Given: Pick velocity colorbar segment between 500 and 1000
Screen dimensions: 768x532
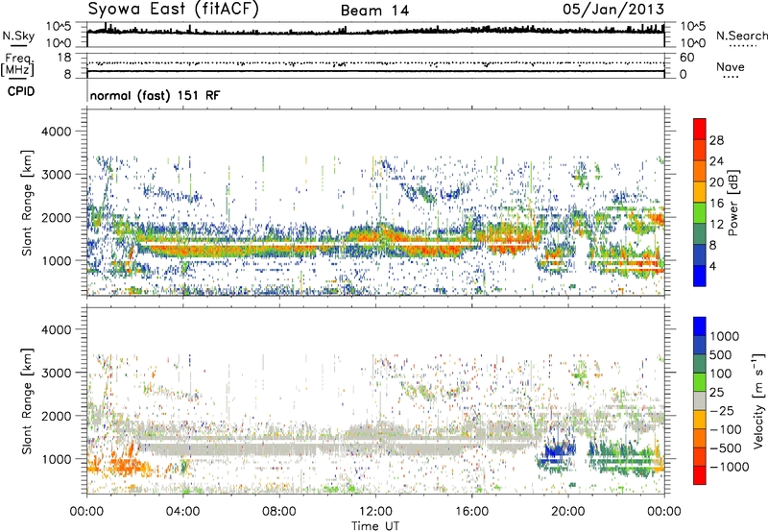Looking at the screenshot, I should coord(700,345).
